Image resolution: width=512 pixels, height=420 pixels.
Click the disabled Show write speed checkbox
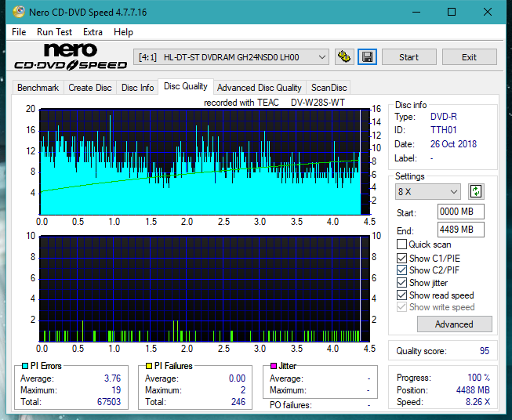click(x=401, y=307)
